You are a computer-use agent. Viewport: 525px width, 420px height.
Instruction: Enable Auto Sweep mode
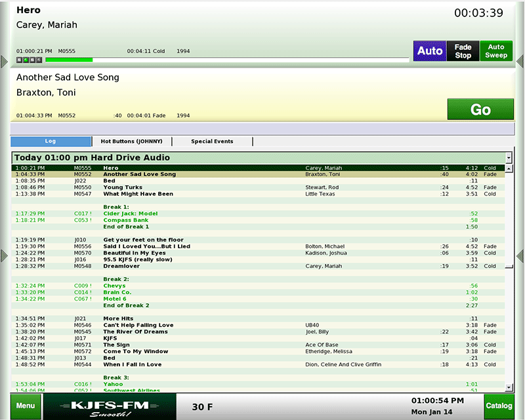[496, 51]
